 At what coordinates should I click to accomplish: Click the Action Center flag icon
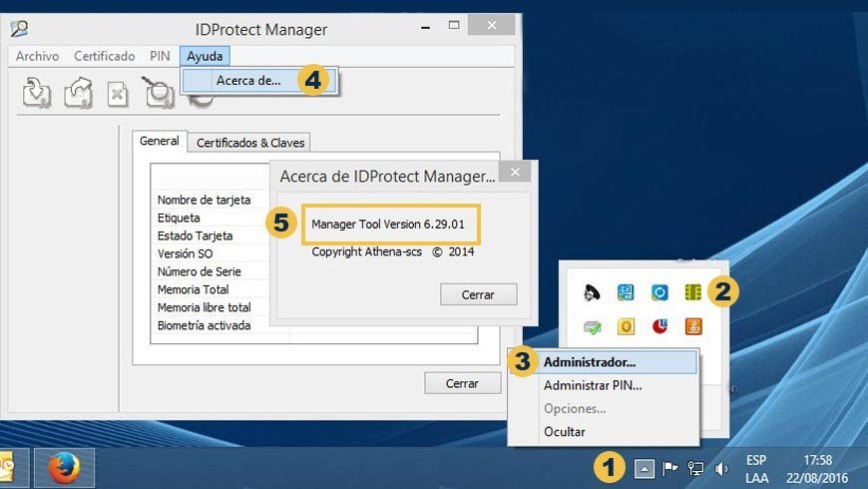pos(669,468)
